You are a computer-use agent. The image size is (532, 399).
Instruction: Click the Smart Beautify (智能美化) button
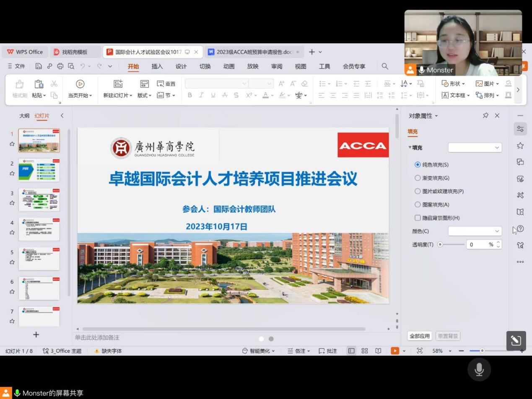pyautogui.click(x=259, y=351)
